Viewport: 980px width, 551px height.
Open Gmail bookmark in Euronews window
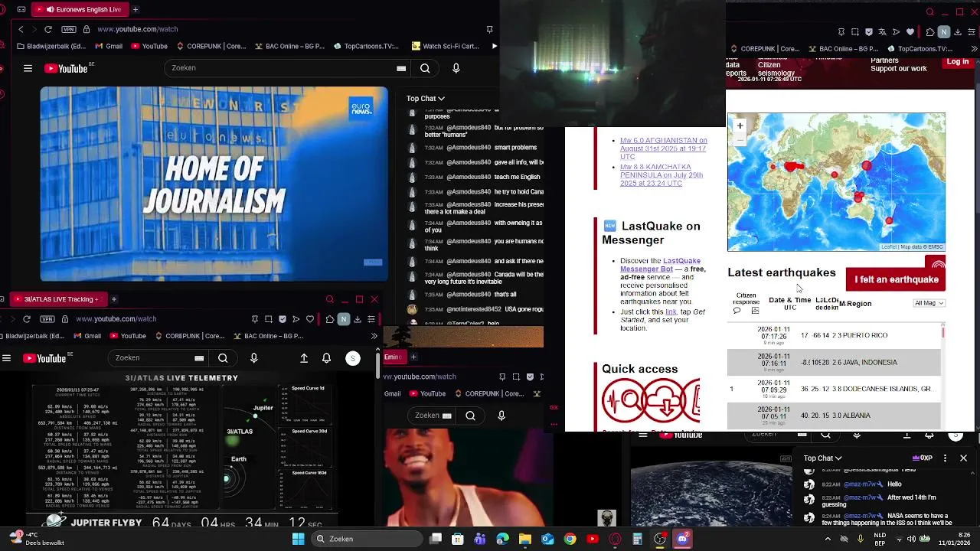click(108, 46)
